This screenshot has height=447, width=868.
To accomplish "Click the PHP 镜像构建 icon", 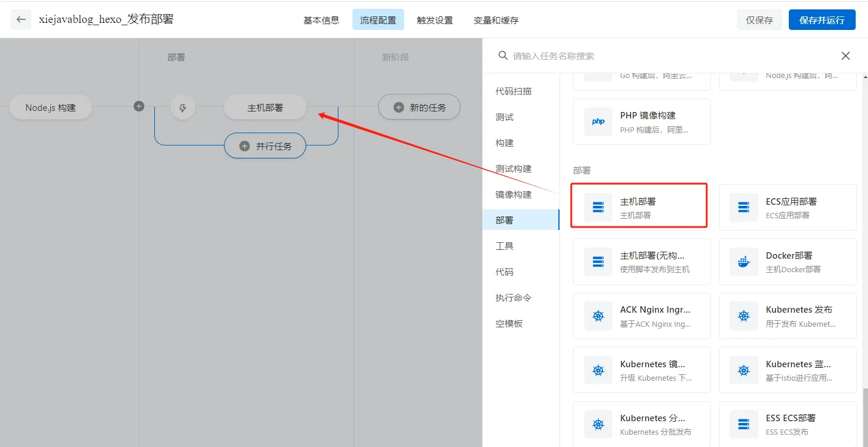I will 598,121.
